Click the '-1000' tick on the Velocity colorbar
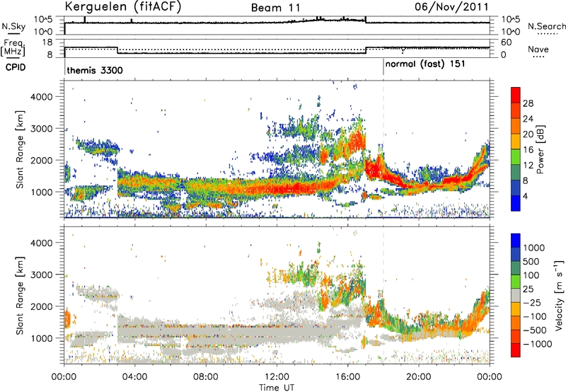This screenshot has height=392, width=566. 537,344
